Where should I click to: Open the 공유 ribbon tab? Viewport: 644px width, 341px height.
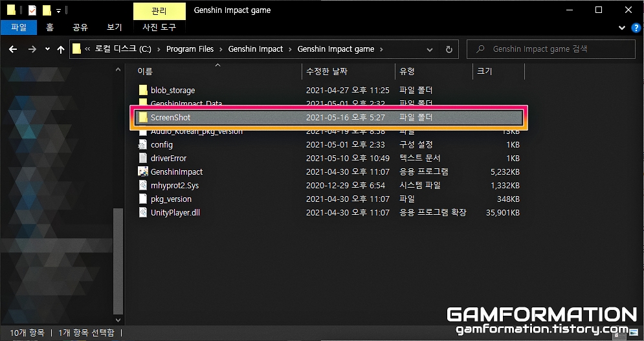(80, 27)
